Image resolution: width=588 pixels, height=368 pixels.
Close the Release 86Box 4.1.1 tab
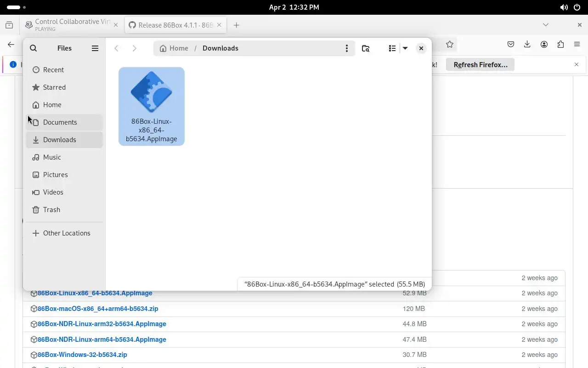click(219, 25)
